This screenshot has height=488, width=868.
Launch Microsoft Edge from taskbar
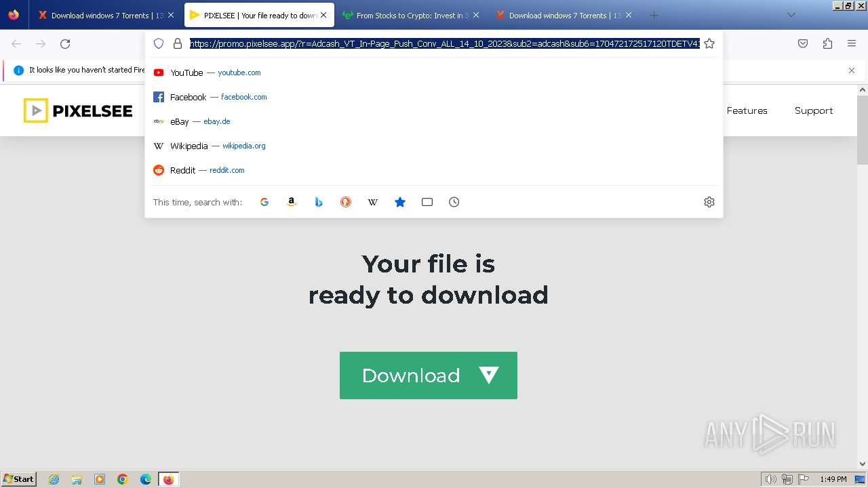pos(146,479)
